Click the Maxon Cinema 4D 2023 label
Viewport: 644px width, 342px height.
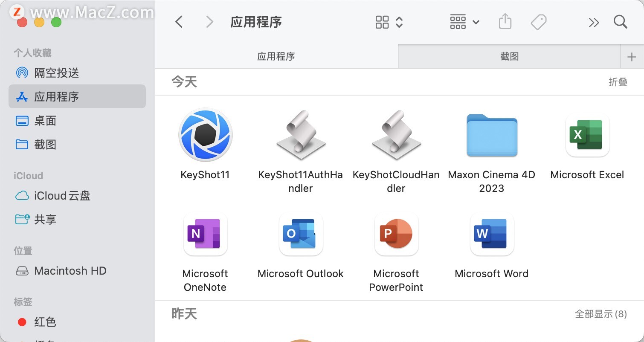click(x=492, y=182)
